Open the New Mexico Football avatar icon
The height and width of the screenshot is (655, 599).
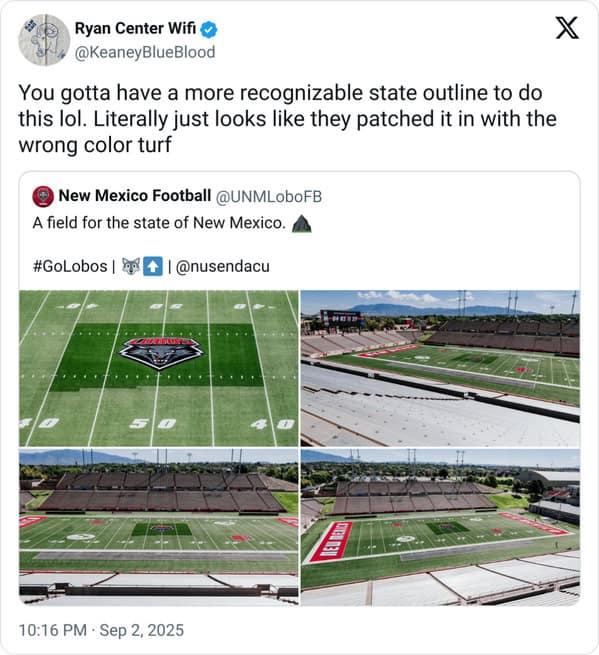click(43, 196)
